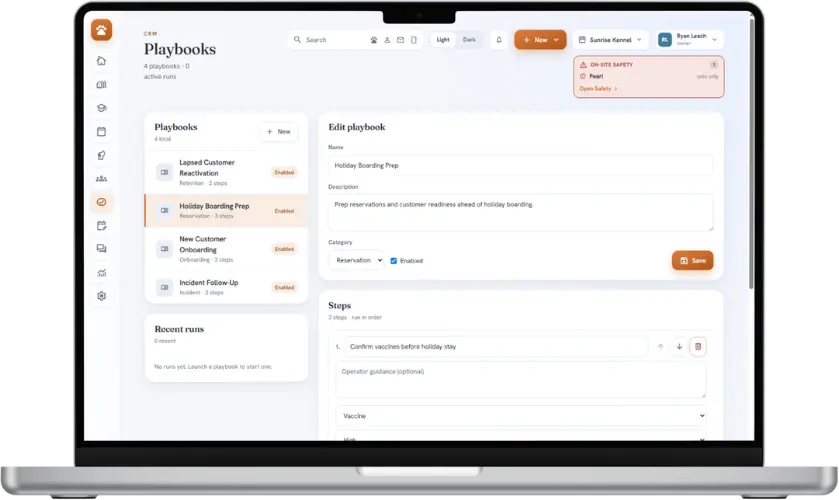
Task: Open the icon below the sidebar calendar
Action: [x=101, y=155]
